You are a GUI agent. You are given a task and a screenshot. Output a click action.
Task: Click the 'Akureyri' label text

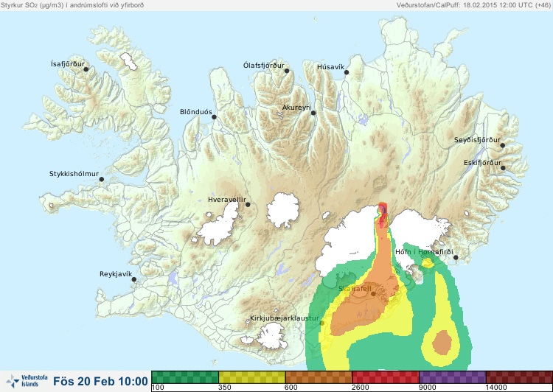[x=296, y=108]
